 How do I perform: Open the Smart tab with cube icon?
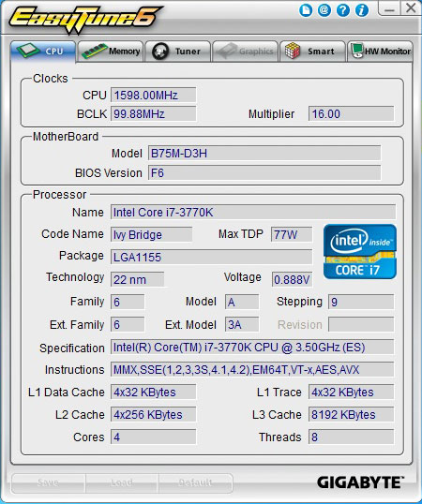[x=312, y=52]
